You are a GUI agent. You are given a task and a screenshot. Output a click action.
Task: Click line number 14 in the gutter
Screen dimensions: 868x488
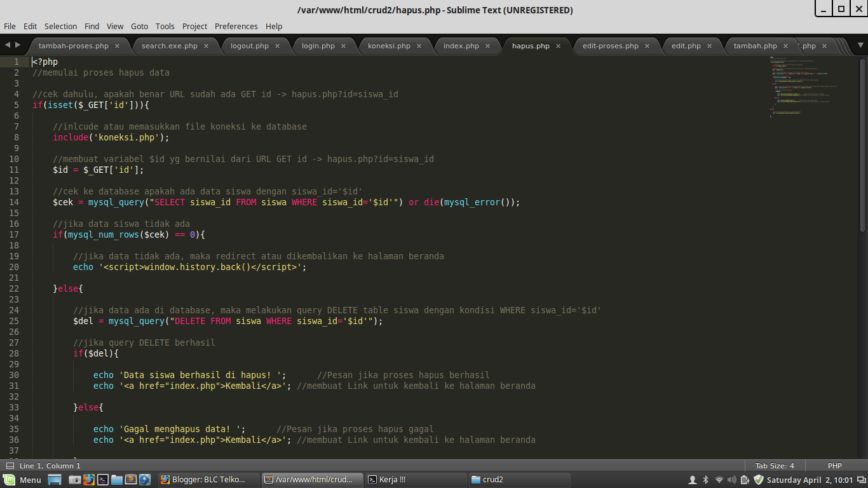(x=14, y=202)
